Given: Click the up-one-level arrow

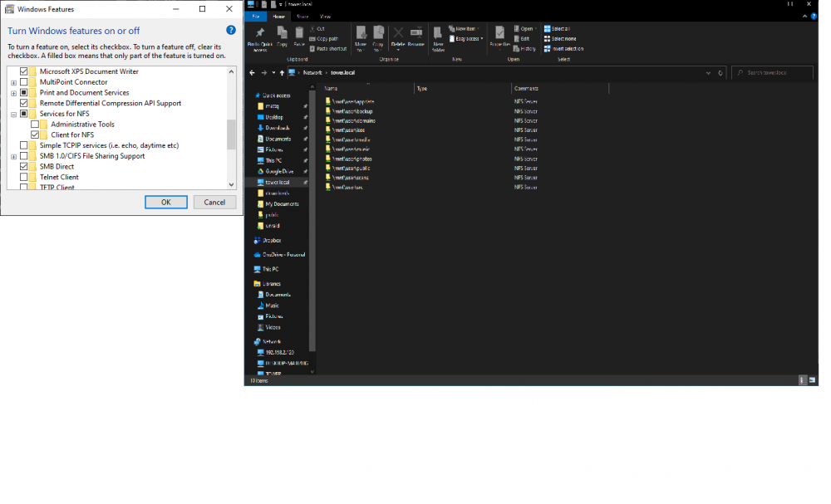Looking at the screenshot, I should pyautogui.click(x=282, y=72).
